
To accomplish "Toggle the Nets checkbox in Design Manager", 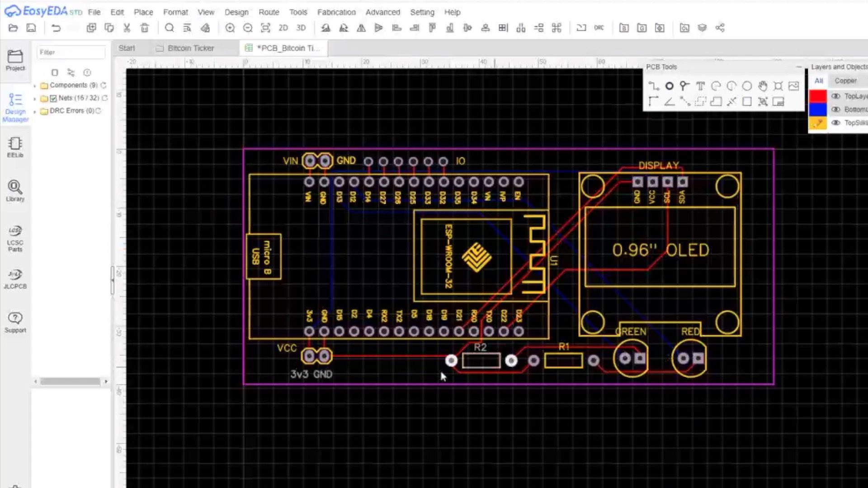I will click(x=53, y=98).
